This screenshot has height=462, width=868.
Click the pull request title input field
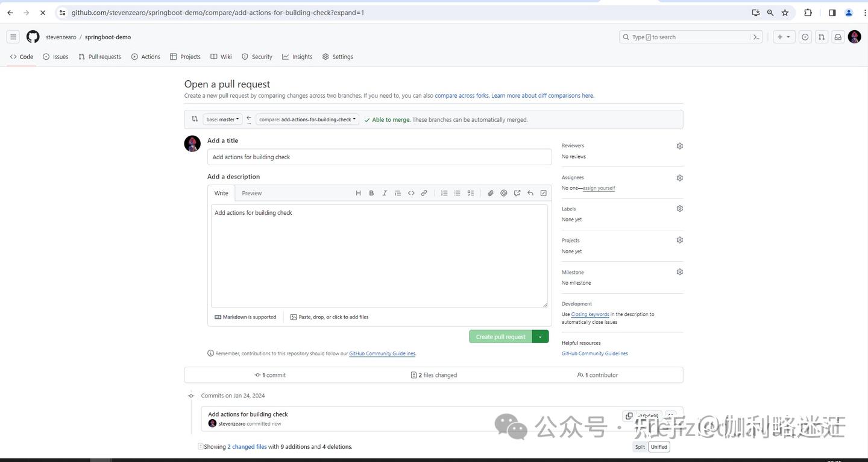click(x=379, y=157)
